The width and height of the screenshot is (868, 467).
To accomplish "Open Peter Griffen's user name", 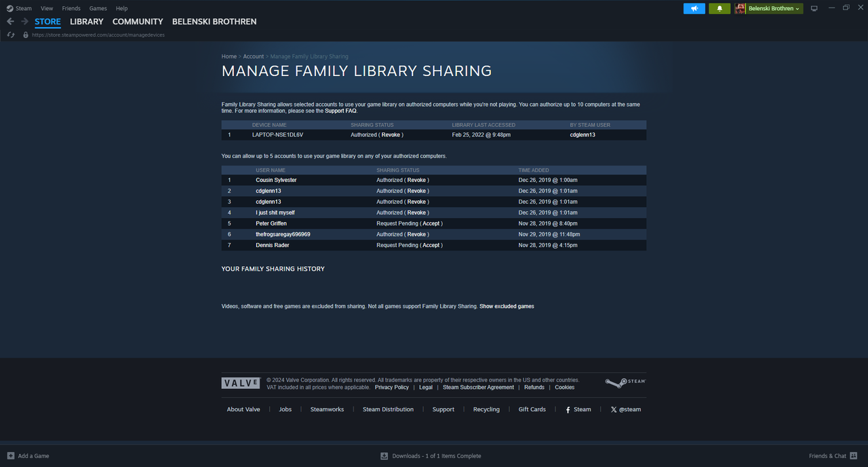I will point(271,223).
